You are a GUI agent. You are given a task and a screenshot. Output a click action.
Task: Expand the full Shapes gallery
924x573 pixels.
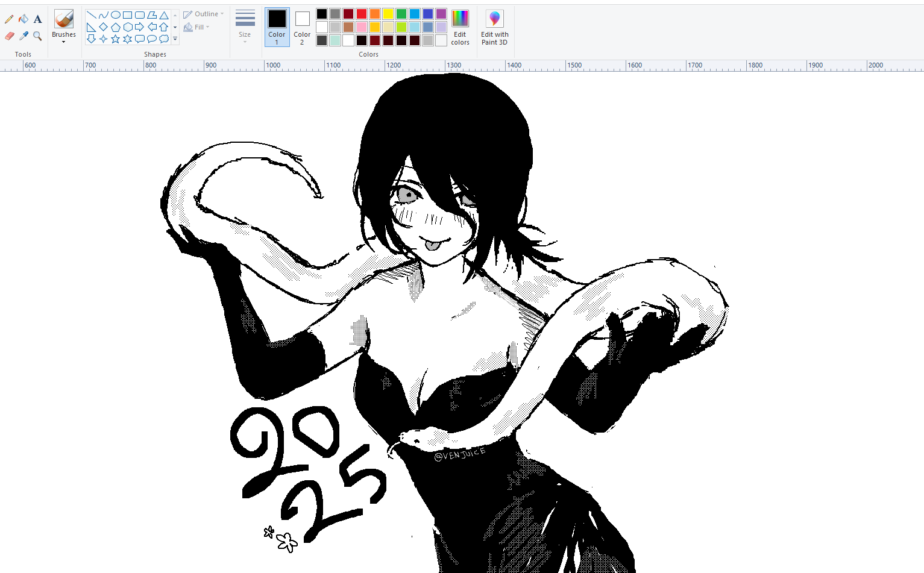(x=175, y=39)
